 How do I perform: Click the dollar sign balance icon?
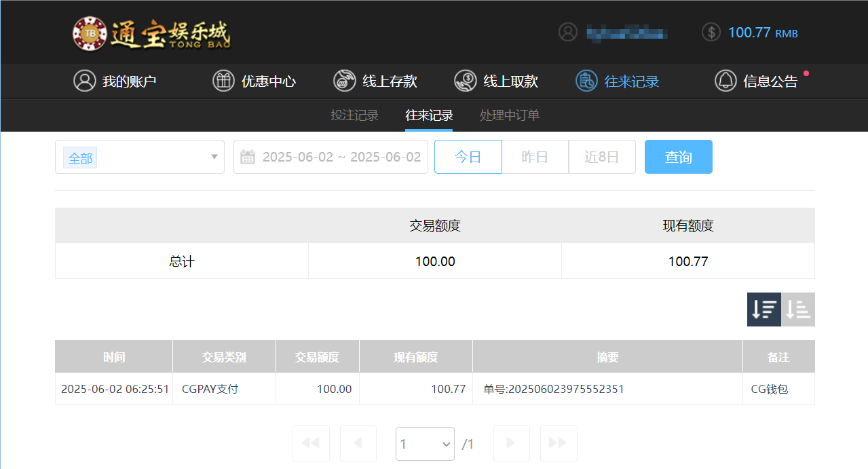tap(711, 32)
